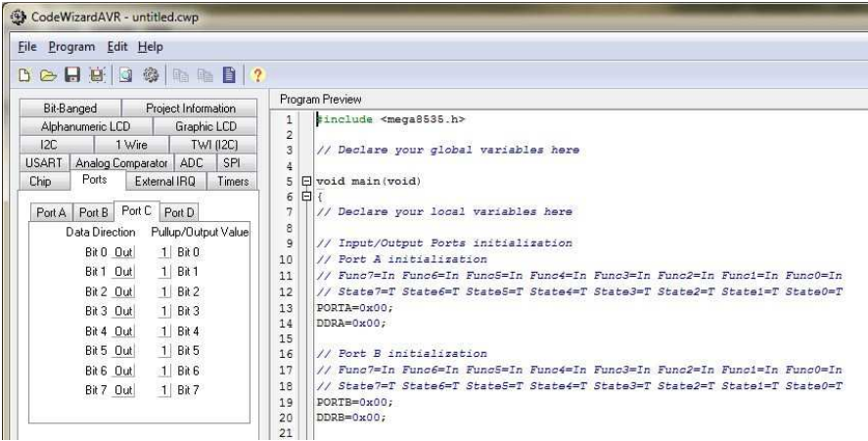Screen dimensions: 868x441
Task: Click the Port A initialization comment line
Action: click(x=402, y=259)
